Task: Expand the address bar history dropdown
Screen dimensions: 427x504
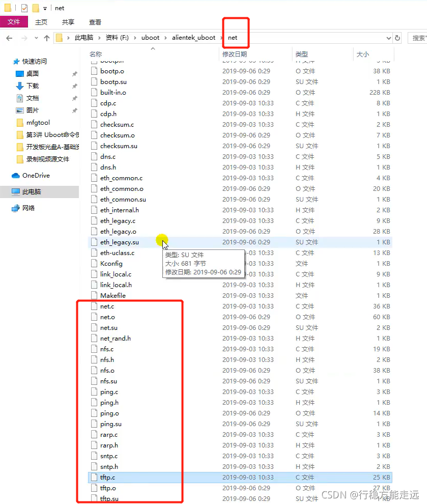Action: click(x=388, y=38)
